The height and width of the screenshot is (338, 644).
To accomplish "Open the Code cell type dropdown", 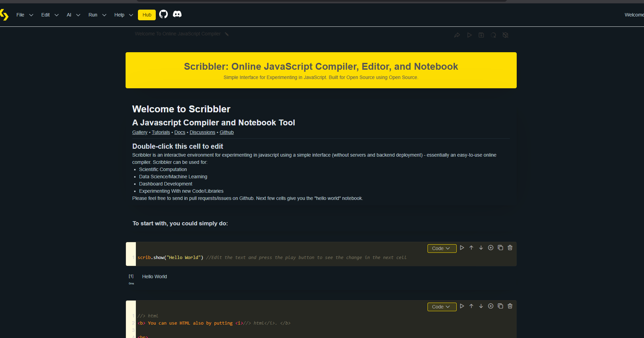I will tap(442, 248).
